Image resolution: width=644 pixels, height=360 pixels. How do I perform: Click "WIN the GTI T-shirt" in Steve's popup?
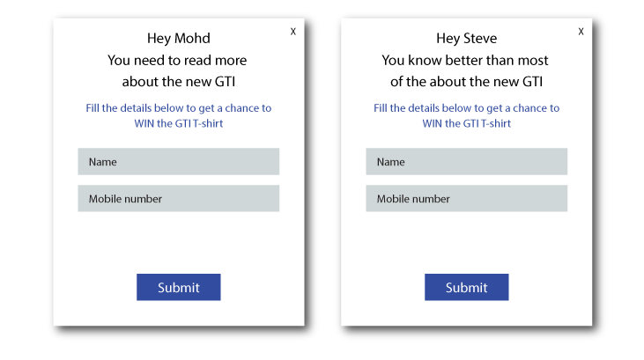[x=466, y=123]
